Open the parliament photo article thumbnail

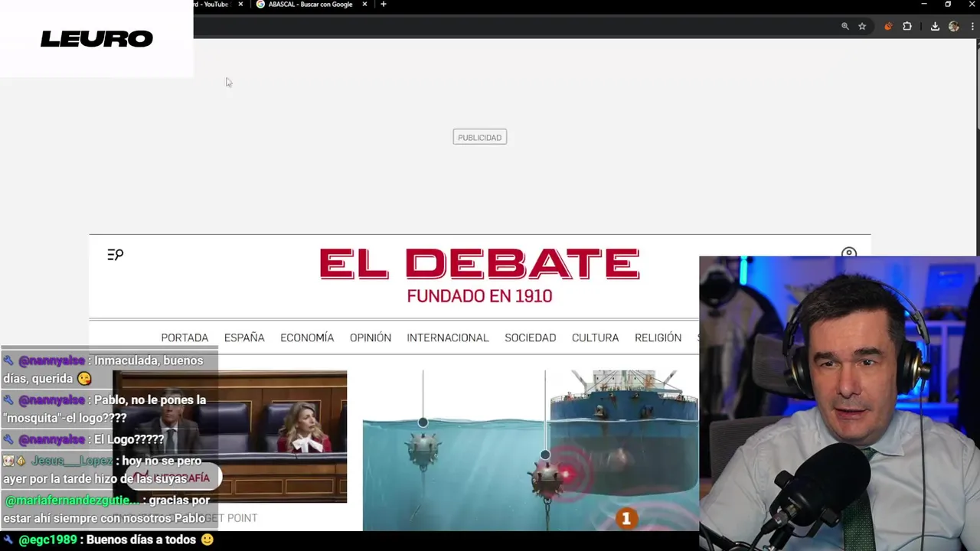[230, 436]
